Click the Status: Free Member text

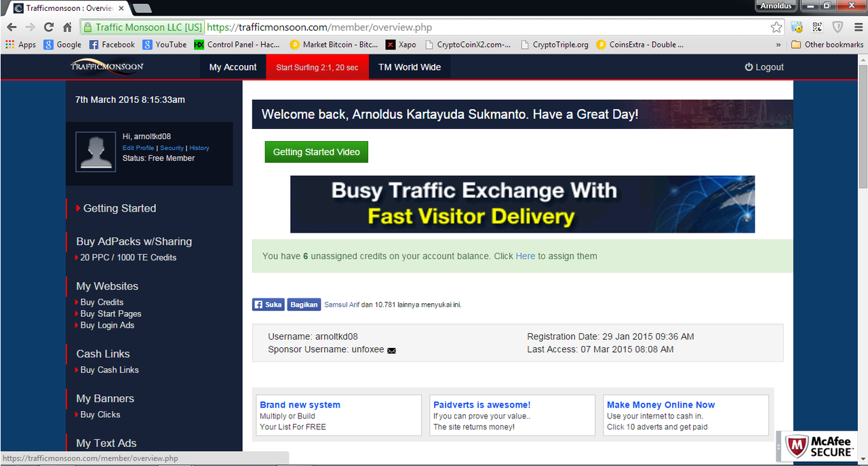(x=159, y=158)
